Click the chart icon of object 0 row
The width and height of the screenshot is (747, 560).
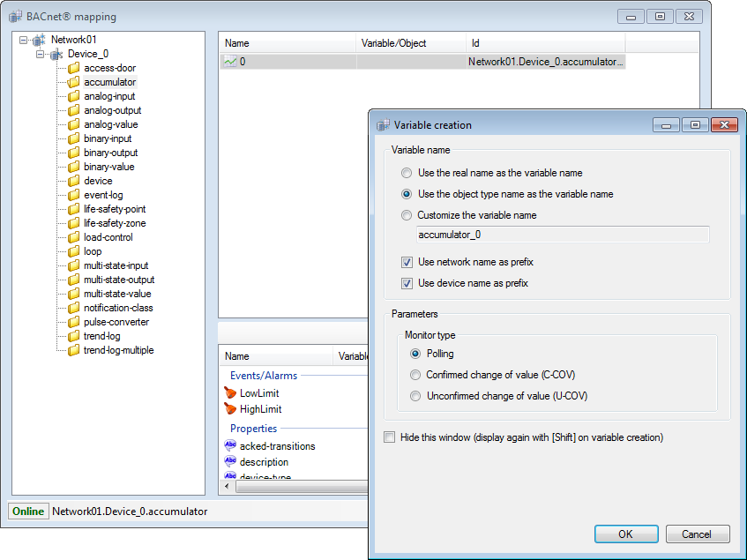[x=230, y=62]
